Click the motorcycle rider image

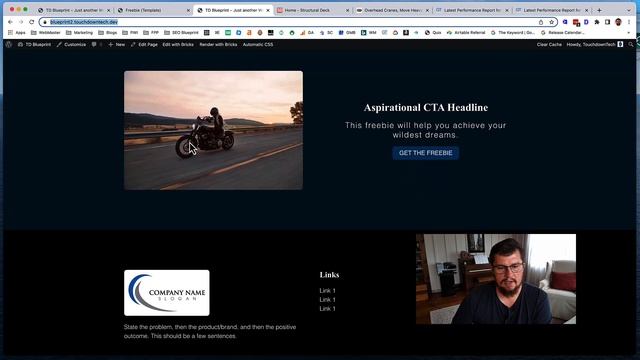click(213, 130)
